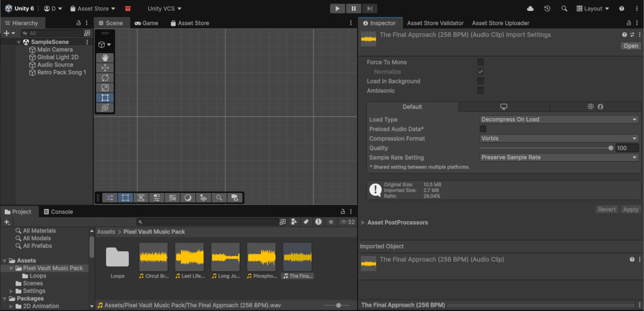Select the Scale tool
This screenshot has width=644, height=311.
pos(105,88)
